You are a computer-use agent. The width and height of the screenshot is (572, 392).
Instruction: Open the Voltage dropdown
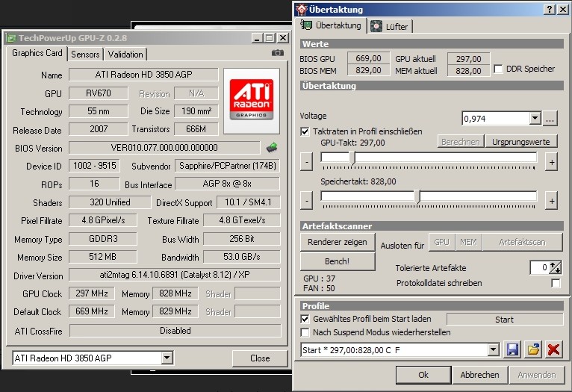(535, 118)
